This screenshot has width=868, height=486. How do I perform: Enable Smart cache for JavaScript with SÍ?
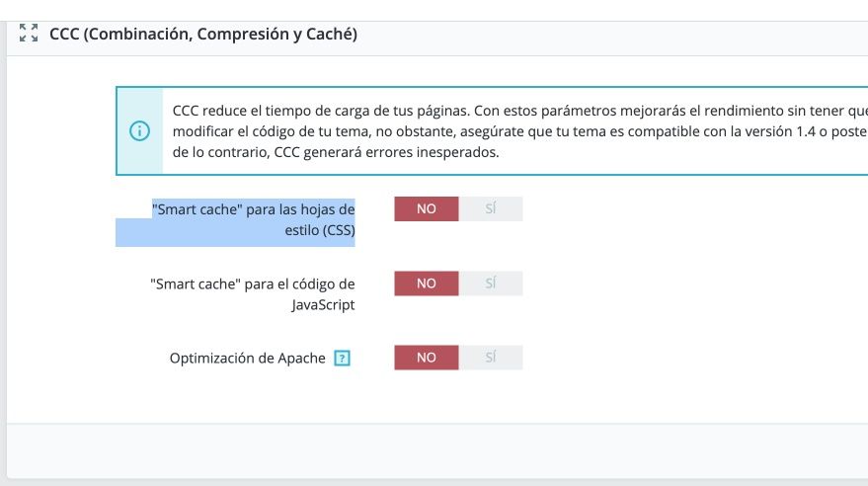coord(491,283)
